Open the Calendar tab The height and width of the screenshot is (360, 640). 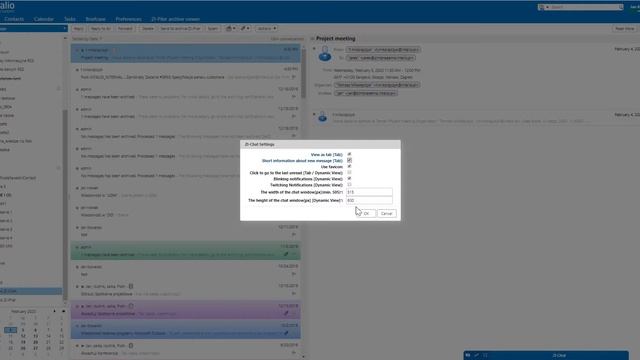[44, 19]
